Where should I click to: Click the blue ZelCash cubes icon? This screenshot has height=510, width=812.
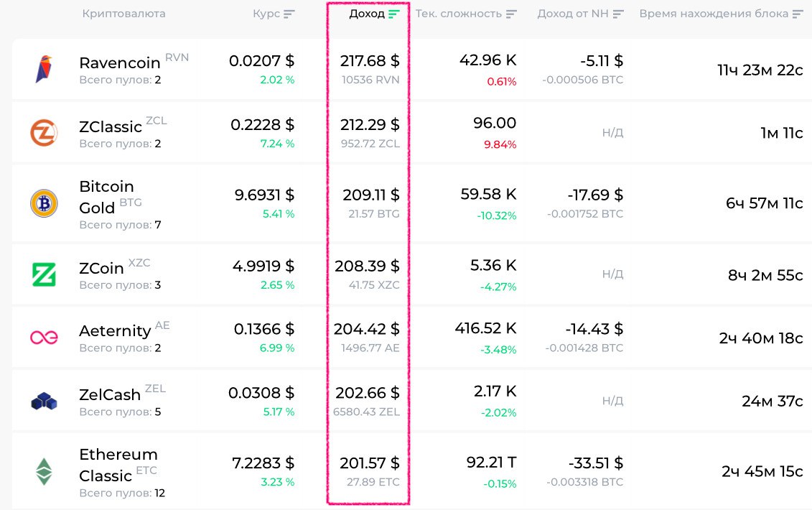(43, 402)
